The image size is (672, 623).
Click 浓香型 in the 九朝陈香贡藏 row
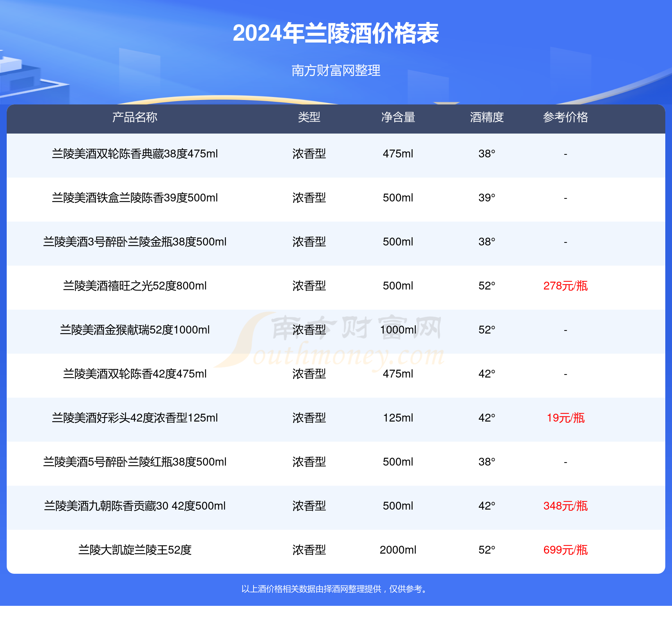[309, 506]
